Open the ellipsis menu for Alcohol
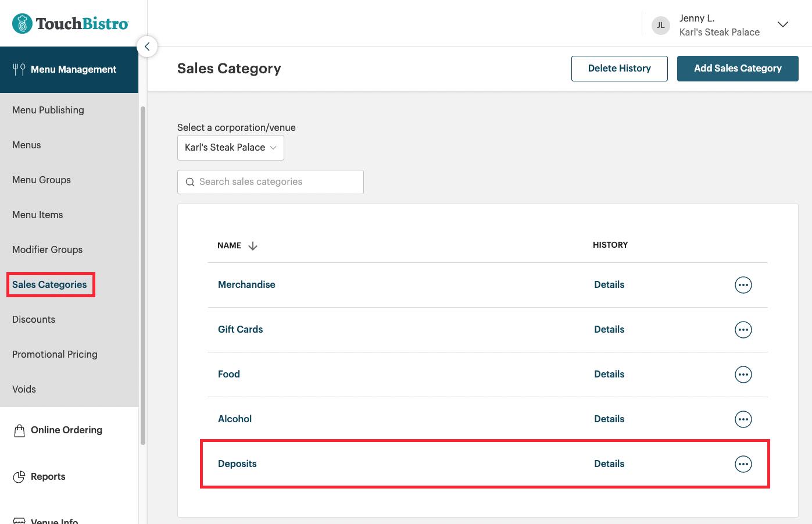This screenshot has width=812, height=524. point(743,419)
